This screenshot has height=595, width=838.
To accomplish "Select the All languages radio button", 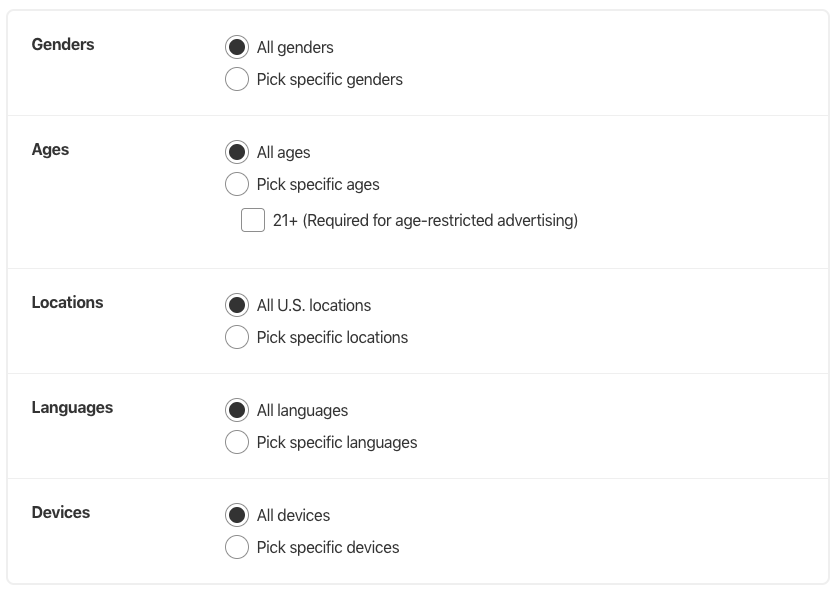I will pyautogui.click(x=237, y=410).
